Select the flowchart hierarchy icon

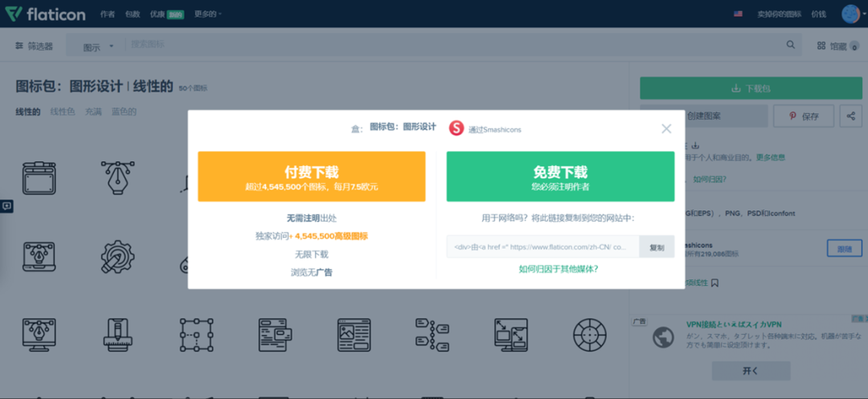click(432, 335)
